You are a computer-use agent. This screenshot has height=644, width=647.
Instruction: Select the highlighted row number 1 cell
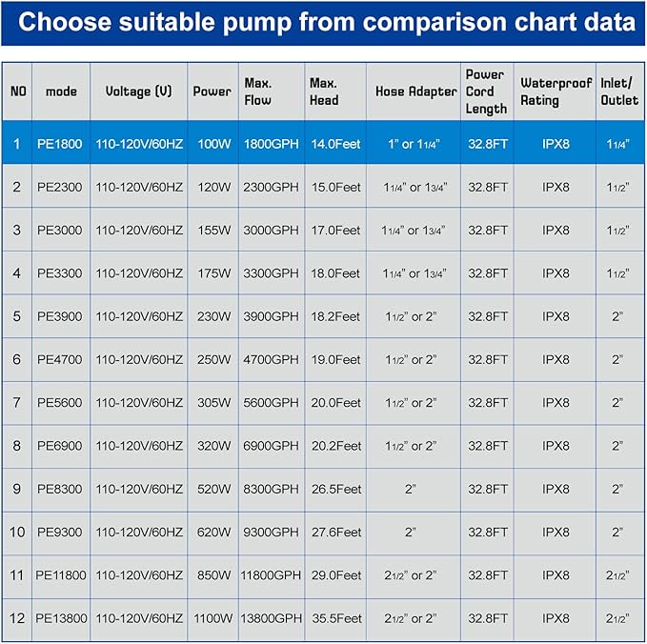coord(16,144)
